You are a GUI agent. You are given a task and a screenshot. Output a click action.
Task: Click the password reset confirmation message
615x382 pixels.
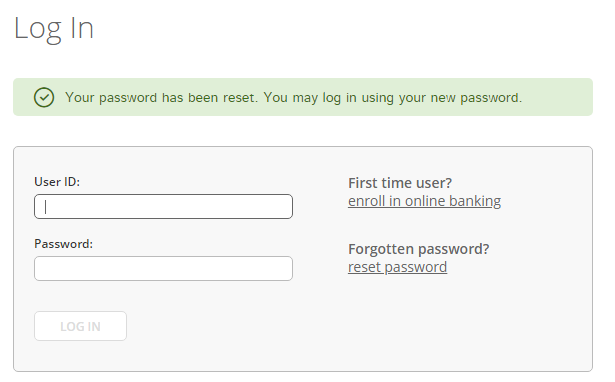coord(293,97)
